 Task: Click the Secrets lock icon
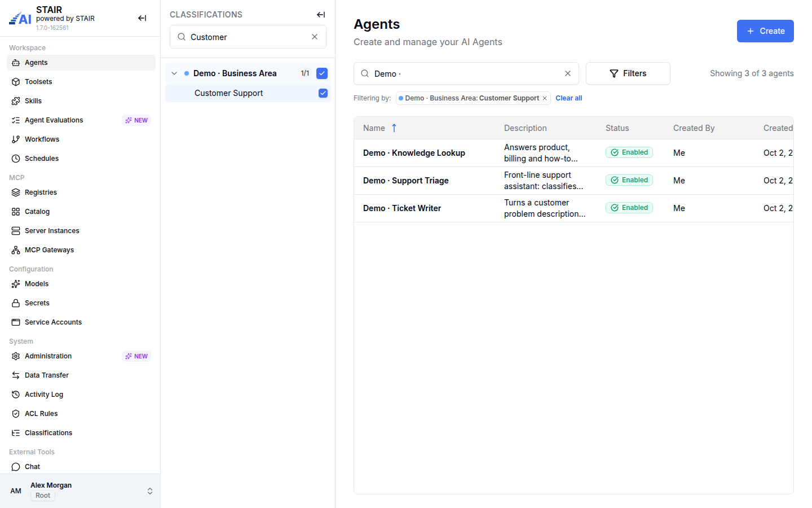click(x=16, y=303)
